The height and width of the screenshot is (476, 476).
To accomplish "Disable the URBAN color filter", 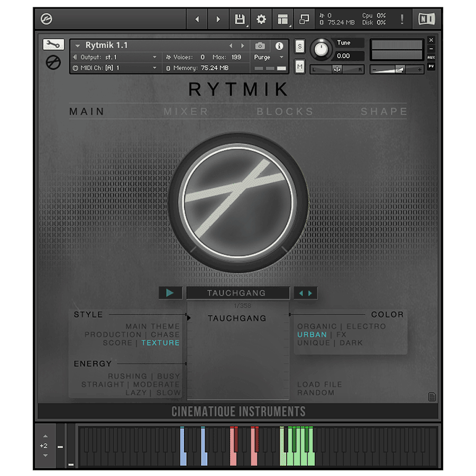I will (312, 335).
